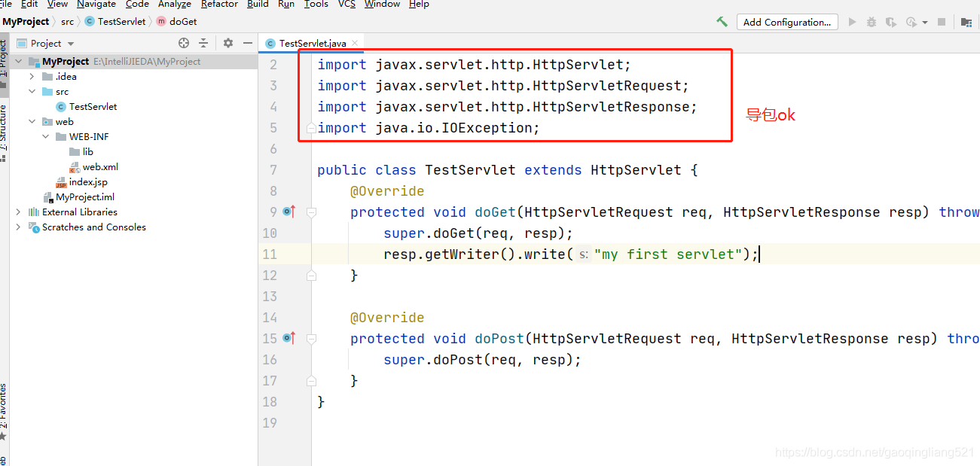Click the Build project hammer icon
The height and width of the screenshot is (466, 980).
(x=721, y=22)
